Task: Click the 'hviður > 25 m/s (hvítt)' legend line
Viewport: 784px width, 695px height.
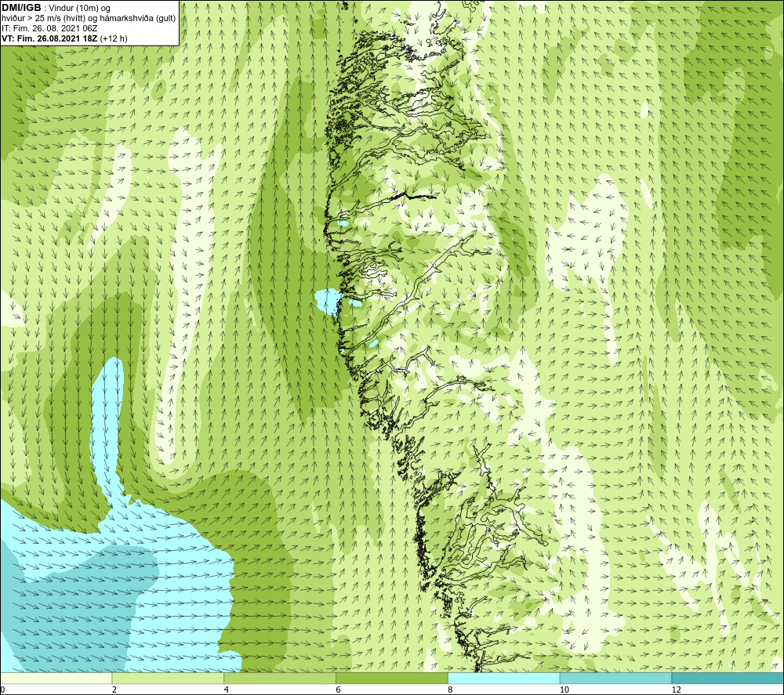Action: point(89,19)
